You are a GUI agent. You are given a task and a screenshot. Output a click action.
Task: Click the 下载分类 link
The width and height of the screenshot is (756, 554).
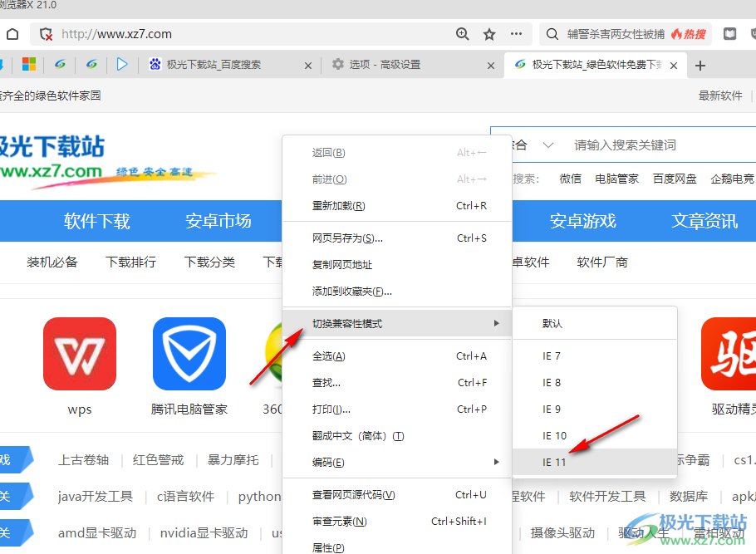[x=209, y=262]
